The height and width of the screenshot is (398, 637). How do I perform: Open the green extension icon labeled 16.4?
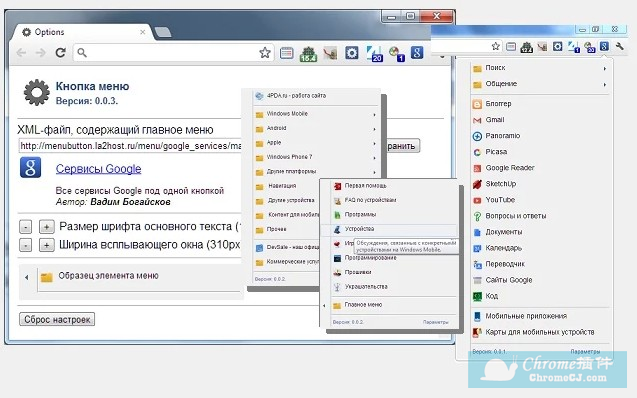308,54
